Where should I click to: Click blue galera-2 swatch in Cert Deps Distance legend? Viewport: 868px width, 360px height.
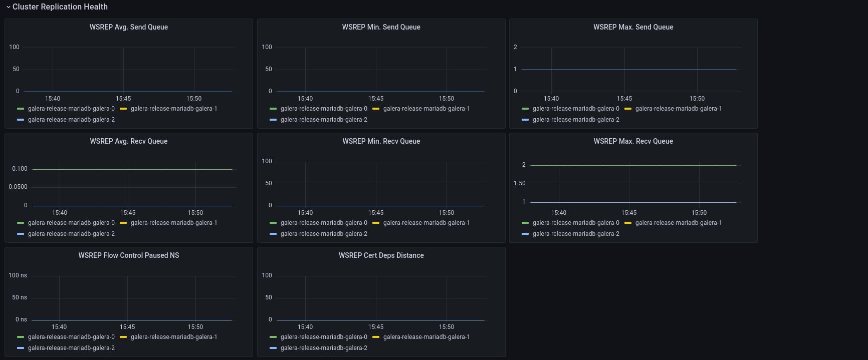[273, 348]
